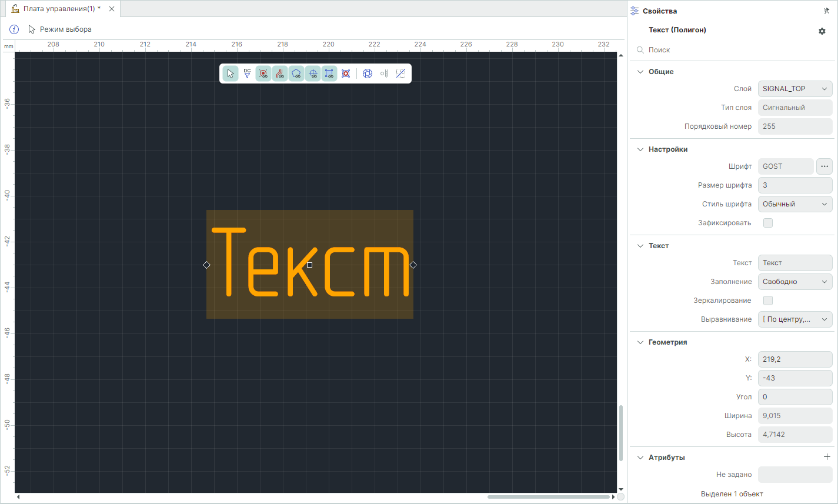
Task: Add attribute with the plus icon
Action: tap(827, 457)
